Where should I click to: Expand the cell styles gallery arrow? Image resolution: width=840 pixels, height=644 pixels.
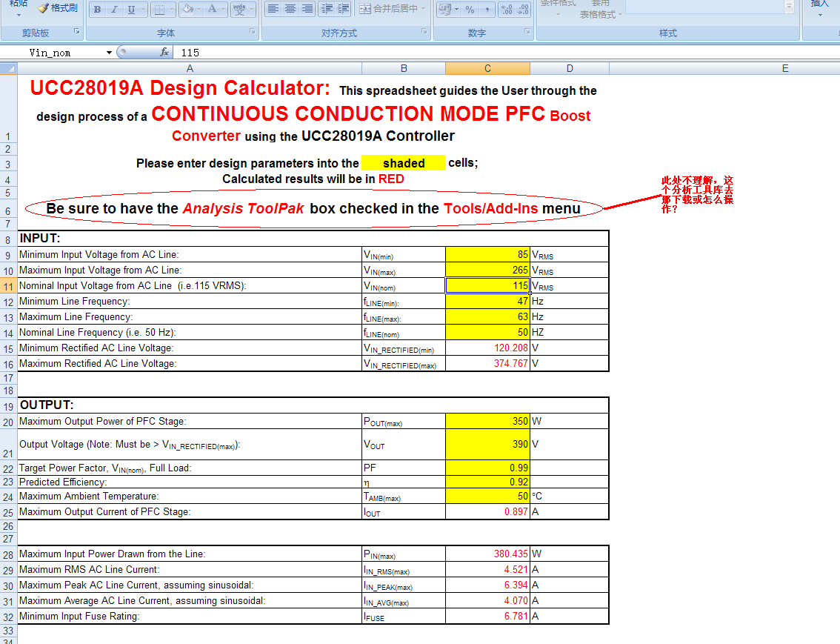[x=789, y=7]
